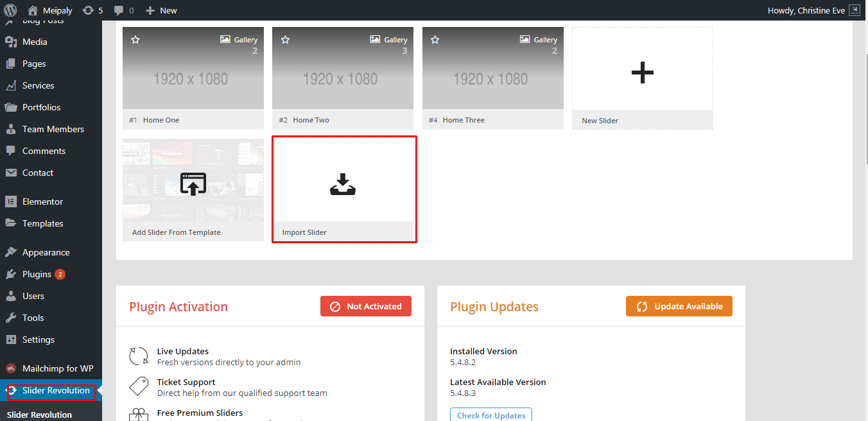Click Slider Revolution submenu entry

(39, 415)
